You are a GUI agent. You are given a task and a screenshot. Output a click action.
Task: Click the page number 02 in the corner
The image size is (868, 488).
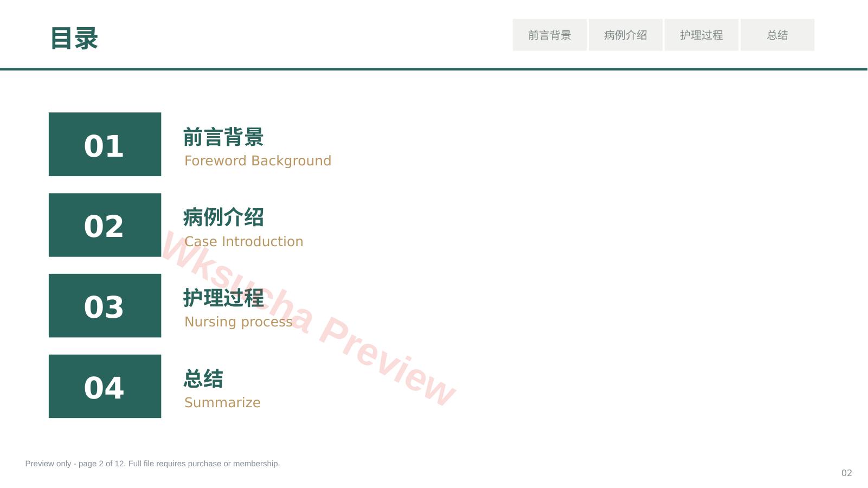[847, 473]
